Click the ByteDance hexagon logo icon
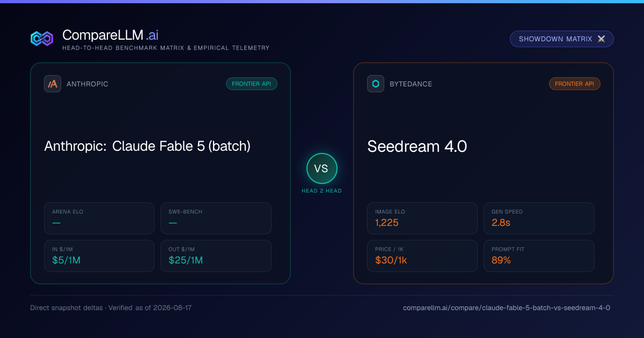Viewport: 644px width, 338px height. click(x=376, y=84)
